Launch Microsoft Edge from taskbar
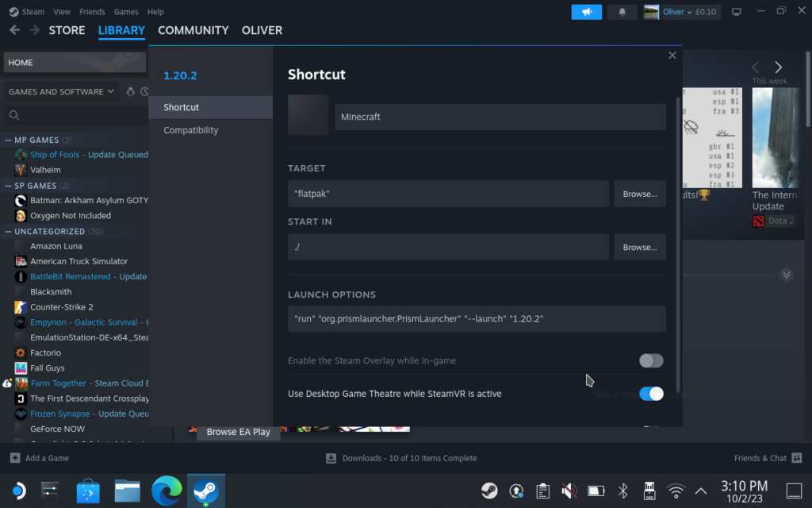Screen dimensions: 812x508 [x=167, y=491]
